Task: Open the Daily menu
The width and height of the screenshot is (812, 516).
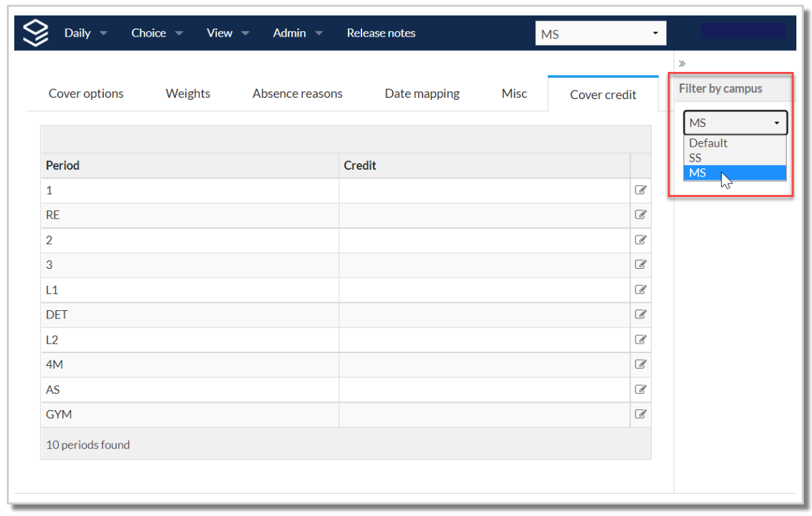Action: pos(86,33)
